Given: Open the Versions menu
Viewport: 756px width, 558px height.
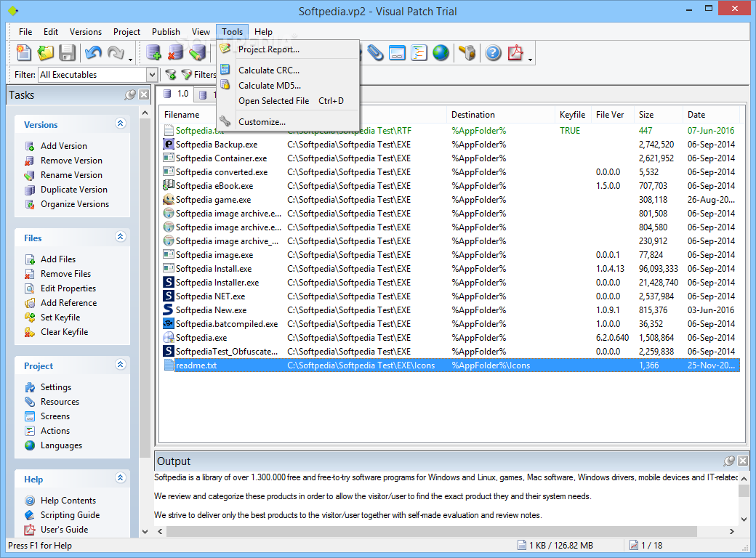Looking at the screenshot, I should click(x=85, y=32).
